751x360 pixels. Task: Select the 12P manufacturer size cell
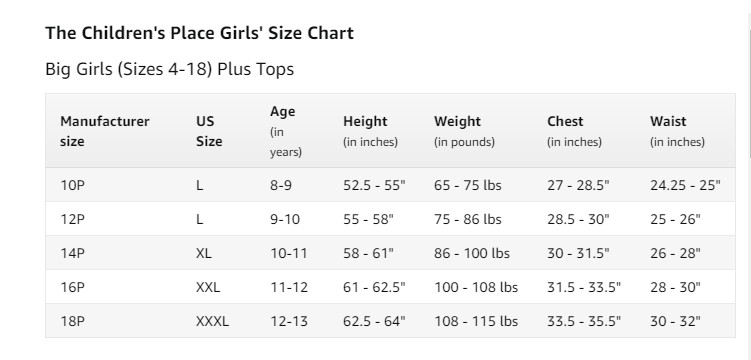click(72, 219)
